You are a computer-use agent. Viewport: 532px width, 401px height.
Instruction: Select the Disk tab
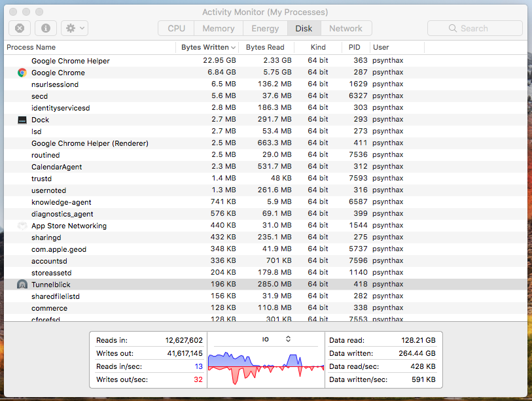304,28
